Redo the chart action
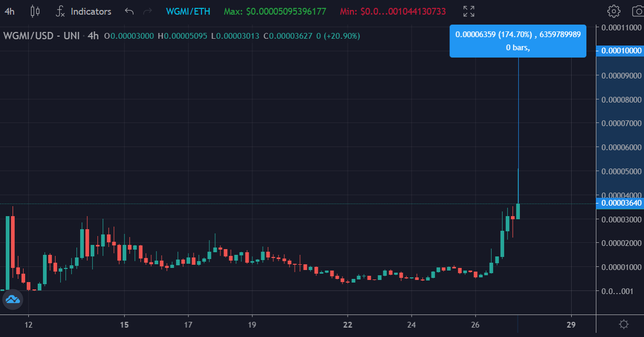Viewport: 644px width, 337px height. coord(148,11)
